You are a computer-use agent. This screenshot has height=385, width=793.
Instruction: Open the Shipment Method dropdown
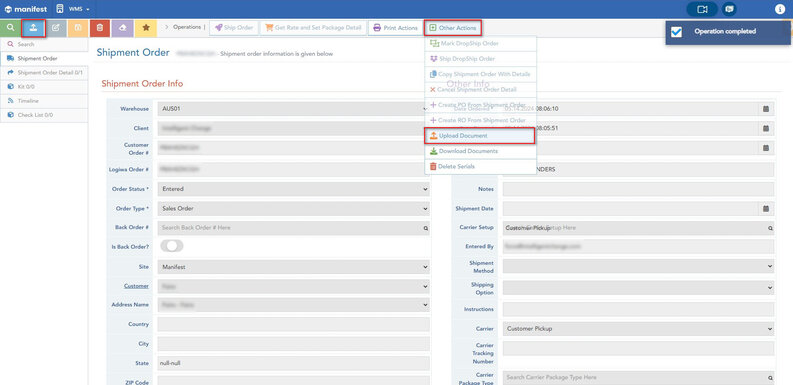coord(638,266)
